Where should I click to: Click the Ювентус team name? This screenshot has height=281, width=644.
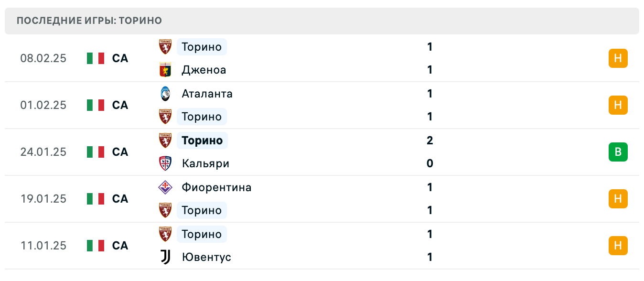click(206, 257)
